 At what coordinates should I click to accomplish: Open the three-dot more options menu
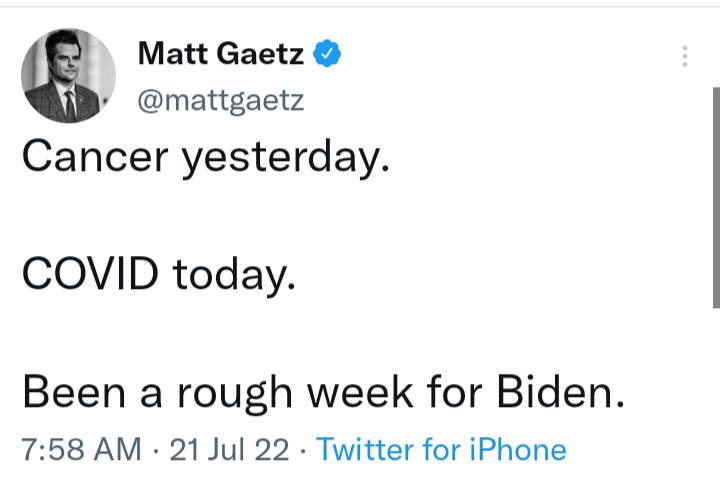point(685,56)
